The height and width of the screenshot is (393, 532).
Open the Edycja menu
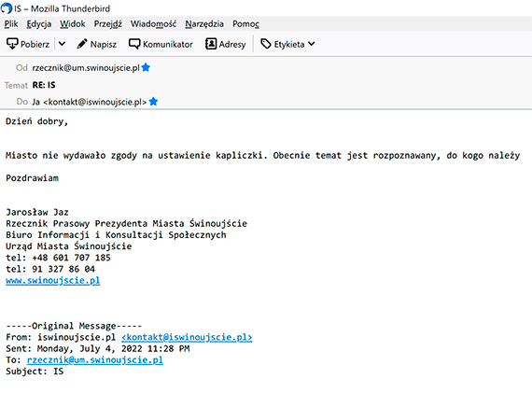pyautogui.click(x=39, y=23)
